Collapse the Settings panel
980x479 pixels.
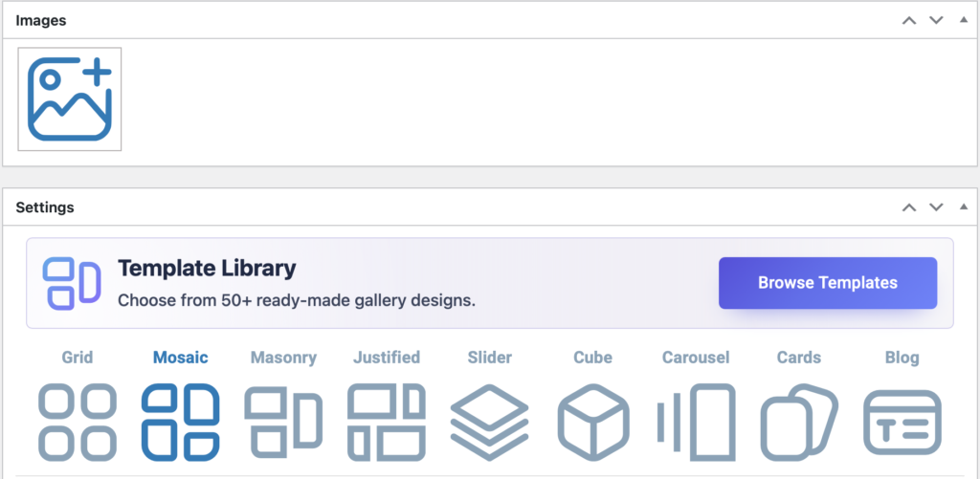pos(963,207)
